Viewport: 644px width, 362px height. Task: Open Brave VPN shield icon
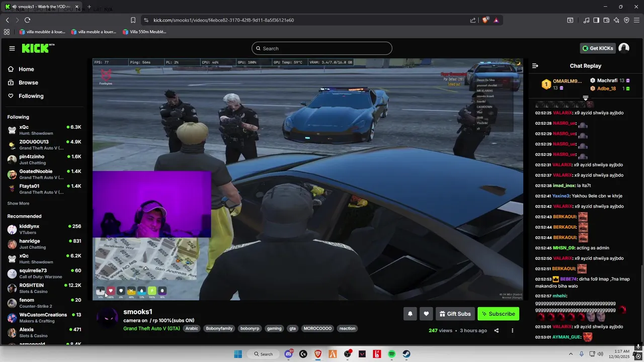pyautogui.click(x=626, y=20)
